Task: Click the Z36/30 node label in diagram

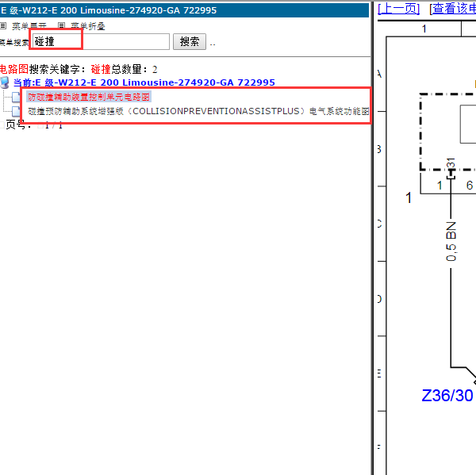Action: point(447,396)
